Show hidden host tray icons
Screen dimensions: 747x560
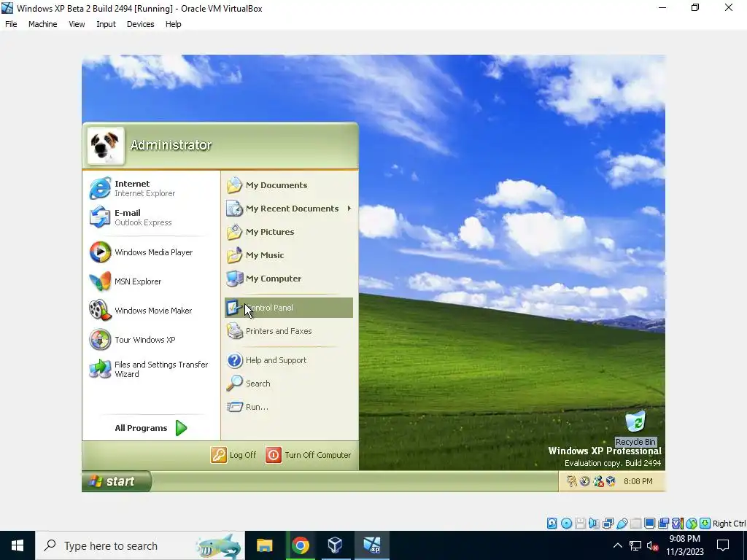click(x=617, y=545)
